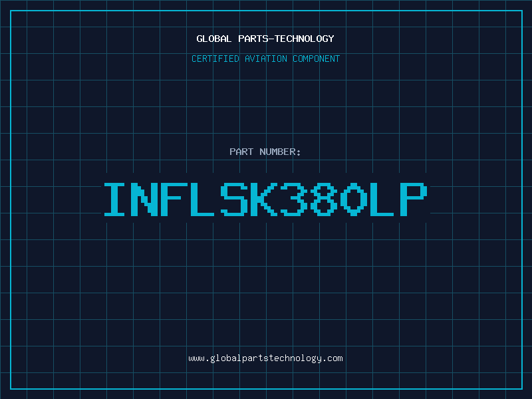Click the GLOBAL PARTS-TECHNOLOGY heading text

pos(265,39)
